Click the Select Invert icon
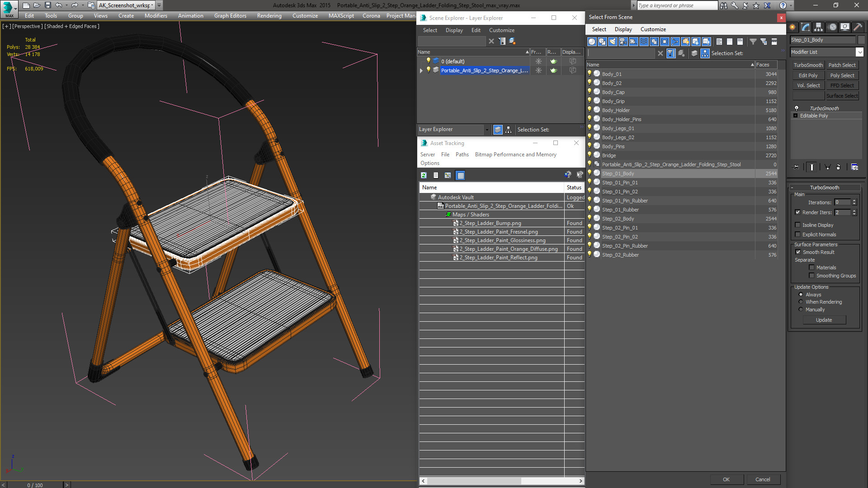Image resolution: width=868 pixels, height=488 pixels. pos(740,42)
